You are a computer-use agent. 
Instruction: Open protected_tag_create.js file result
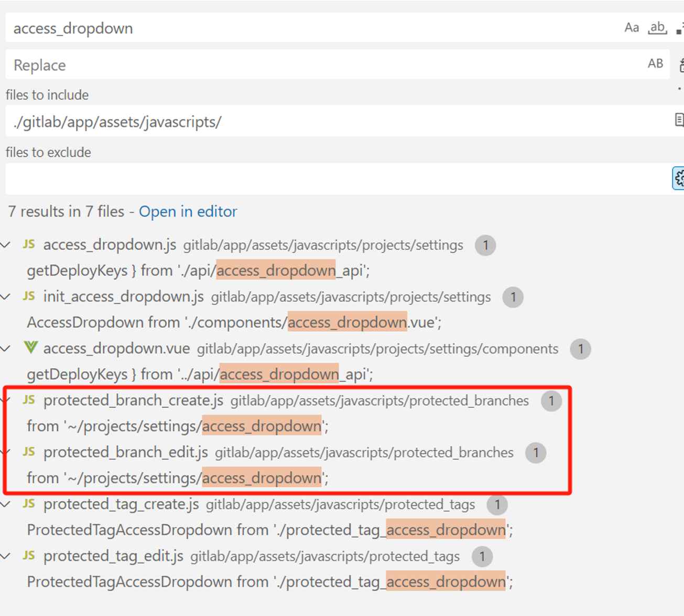[x=121, y=504]
